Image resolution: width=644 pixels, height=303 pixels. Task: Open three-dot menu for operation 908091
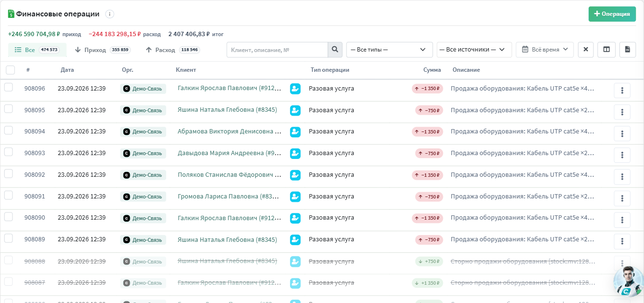[x=622, y=198]
